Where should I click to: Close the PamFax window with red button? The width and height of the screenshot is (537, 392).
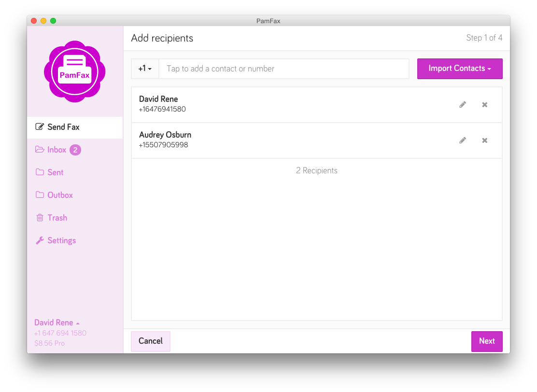[34, 21]
